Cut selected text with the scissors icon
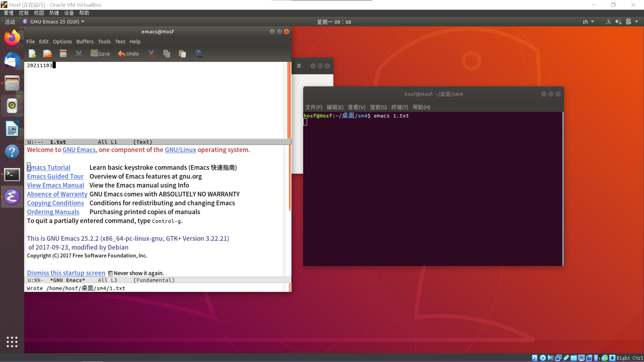This screenshot has width=644, height=362. [x=151, y=54]
